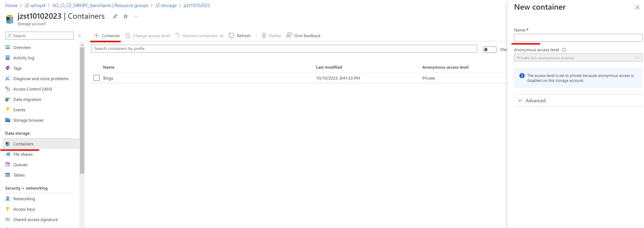Click the Restore containers undo icon

click(x=178, y=35)
